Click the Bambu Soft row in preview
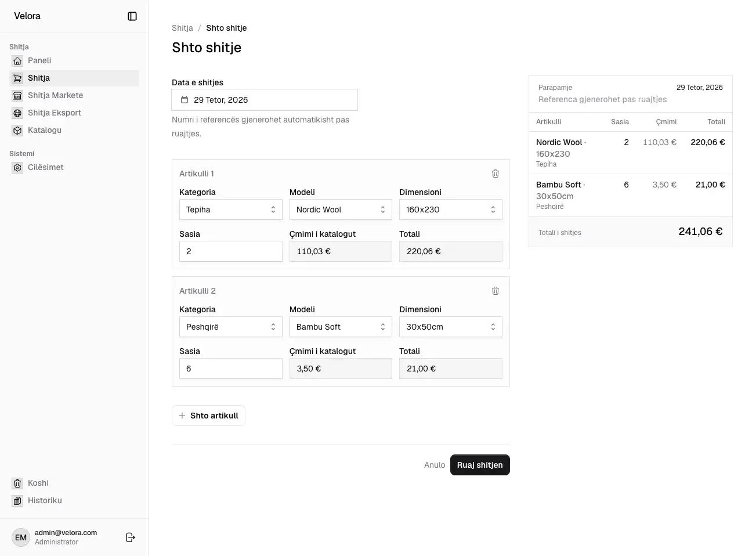This screenshot has height=556, width=756. point(631,195)
